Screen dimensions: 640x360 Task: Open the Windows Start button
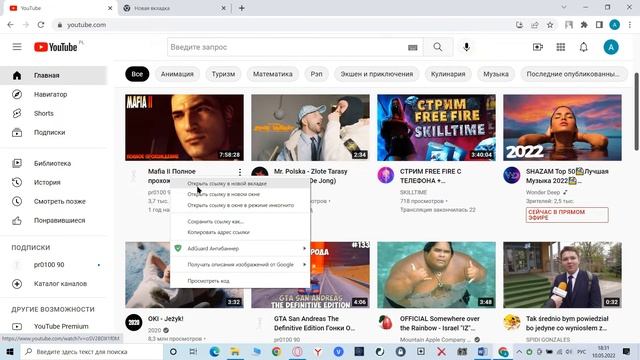click(x=10, y=351)
